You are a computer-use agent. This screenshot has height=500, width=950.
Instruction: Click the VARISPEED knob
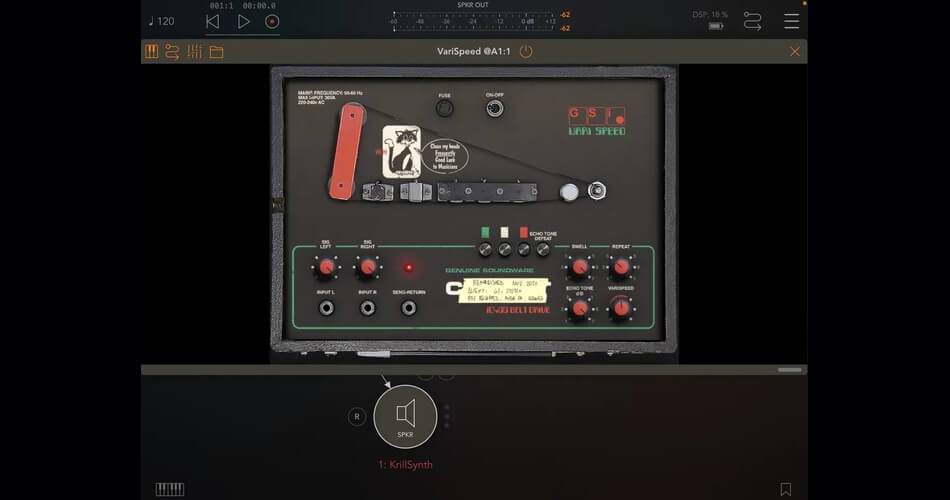point(621,308)
